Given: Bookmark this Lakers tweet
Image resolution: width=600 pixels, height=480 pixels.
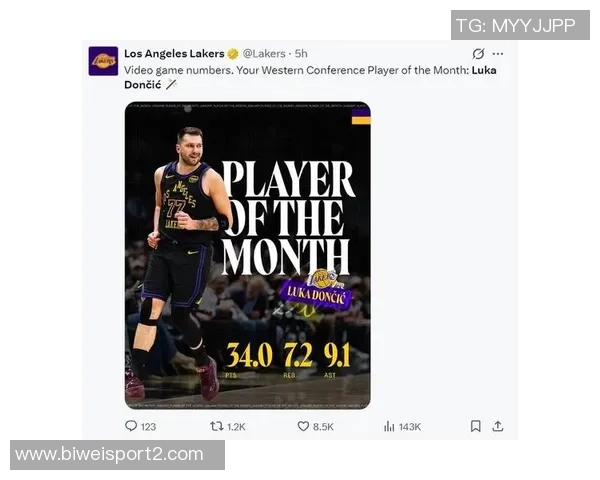Looking at the screenshot, I should click(476, 426).
